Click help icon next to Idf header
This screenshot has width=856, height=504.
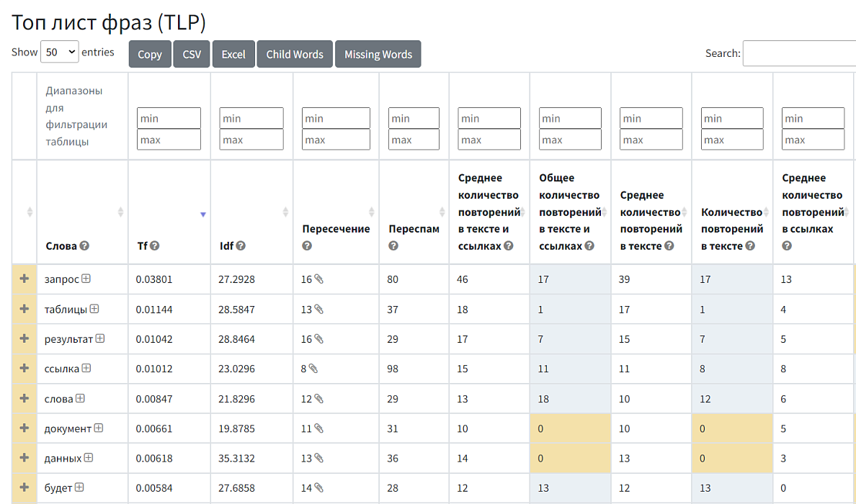coord(241,246)
